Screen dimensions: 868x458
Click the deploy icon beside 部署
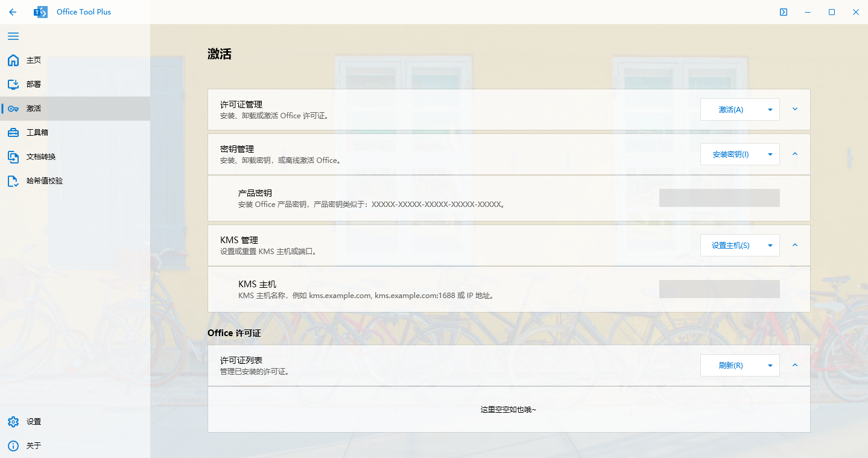[x=13, y=84]
